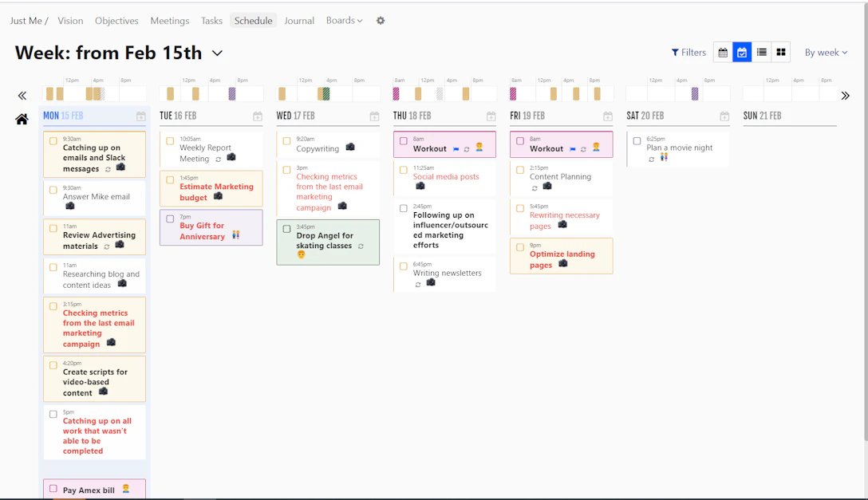The width and height of the screenshot is (868, 500).
Task: Open the Boards dropdown menu
Action: coord(345,21)
